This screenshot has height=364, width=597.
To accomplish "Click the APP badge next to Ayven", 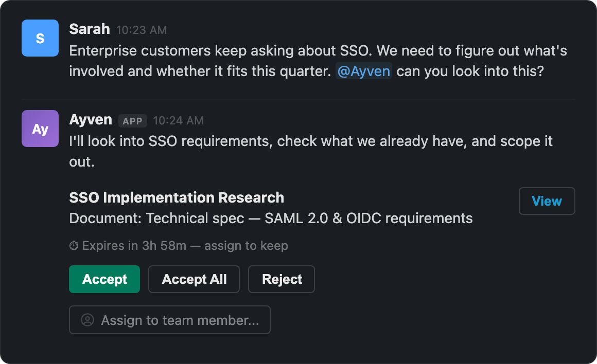I will pyautogui.click(x=133, y=121).
